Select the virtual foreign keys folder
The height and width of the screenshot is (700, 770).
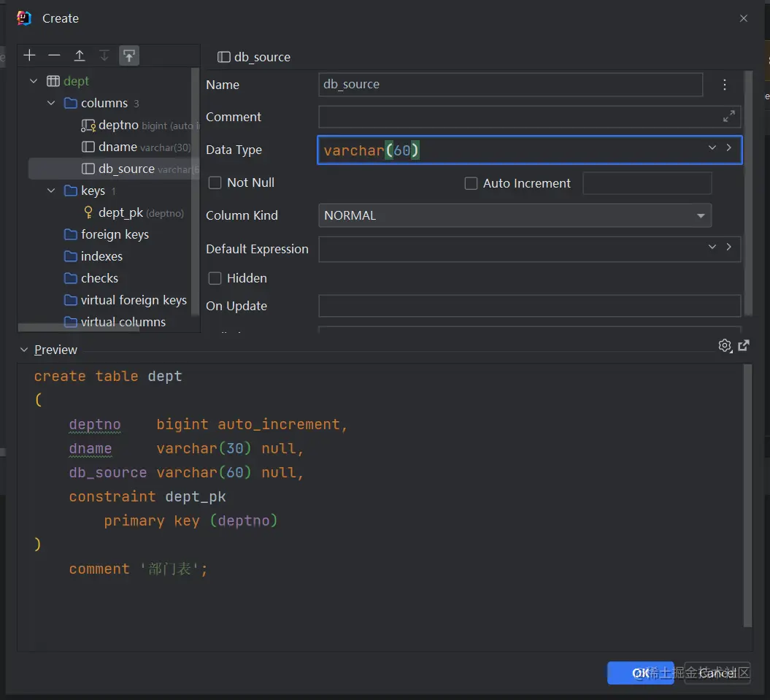click(126, 300)
